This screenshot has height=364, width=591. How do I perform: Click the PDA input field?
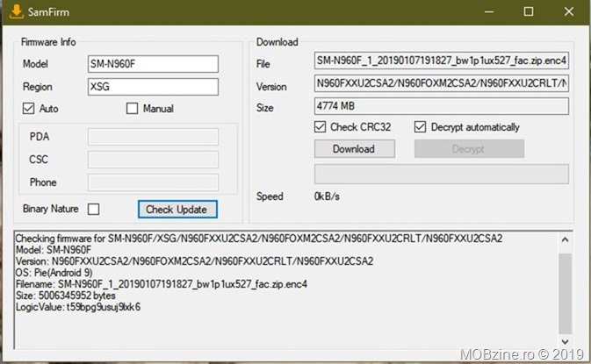[153, 137]
